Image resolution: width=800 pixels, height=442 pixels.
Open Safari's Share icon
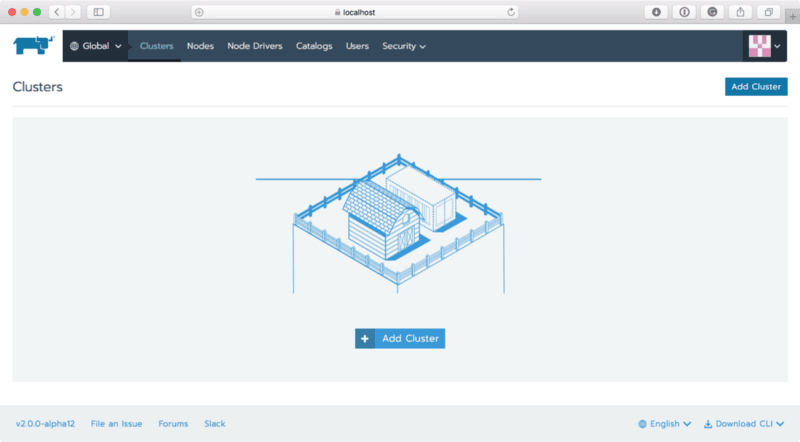tap(741, 12)
